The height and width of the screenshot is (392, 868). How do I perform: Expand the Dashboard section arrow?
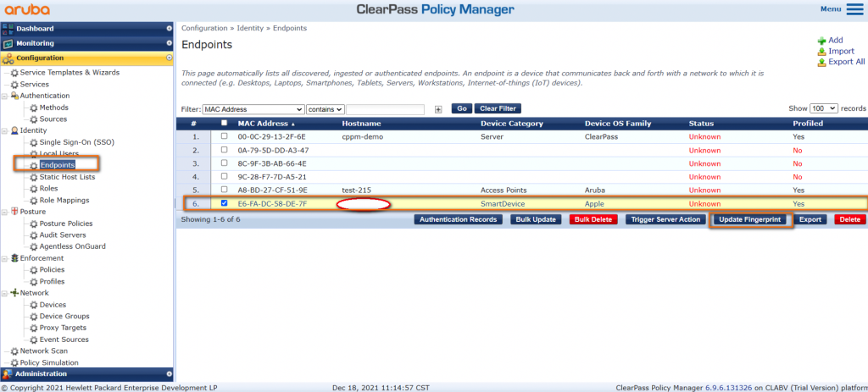tap(170, 28)
